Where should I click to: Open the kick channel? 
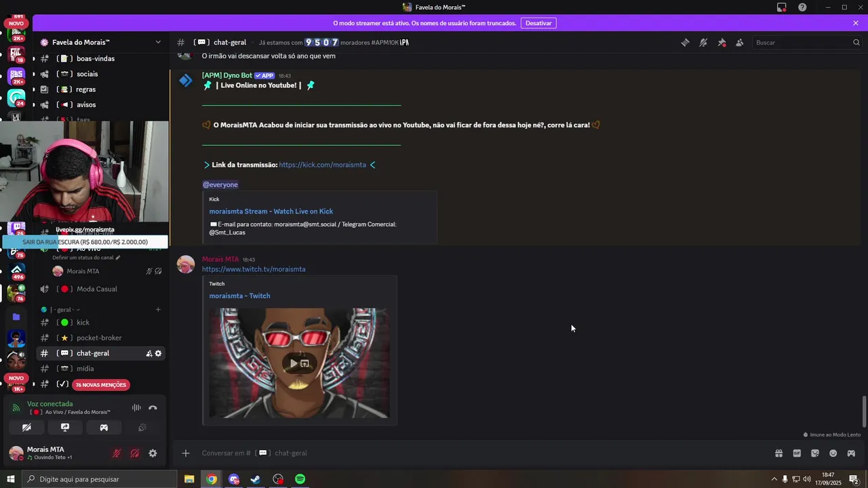(x=83, y=323)
